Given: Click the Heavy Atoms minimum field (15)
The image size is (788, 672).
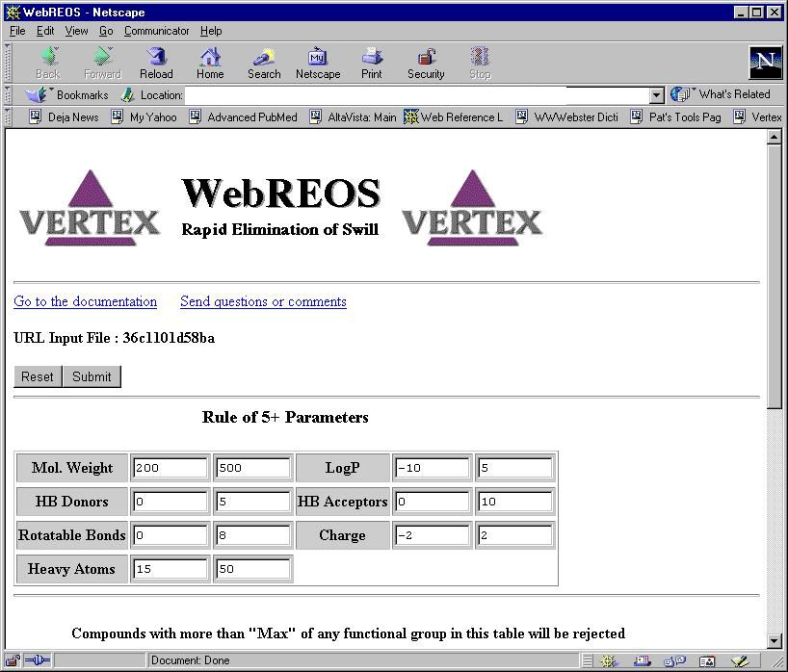Looking at the screenshot, I should pyautogui.click(x=171, y=569).
